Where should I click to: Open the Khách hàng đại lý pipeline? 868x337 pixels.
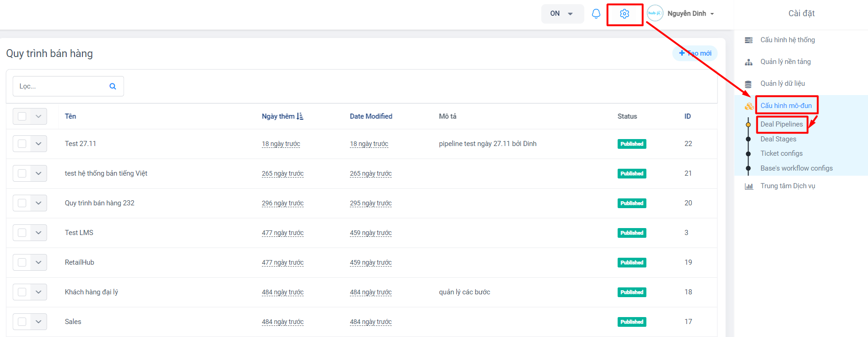pos(91,292)
